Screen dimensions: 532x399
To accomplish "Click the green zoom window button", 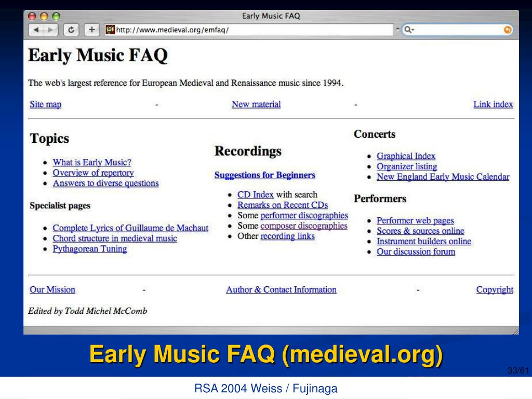I will click(x=56, y=16).
